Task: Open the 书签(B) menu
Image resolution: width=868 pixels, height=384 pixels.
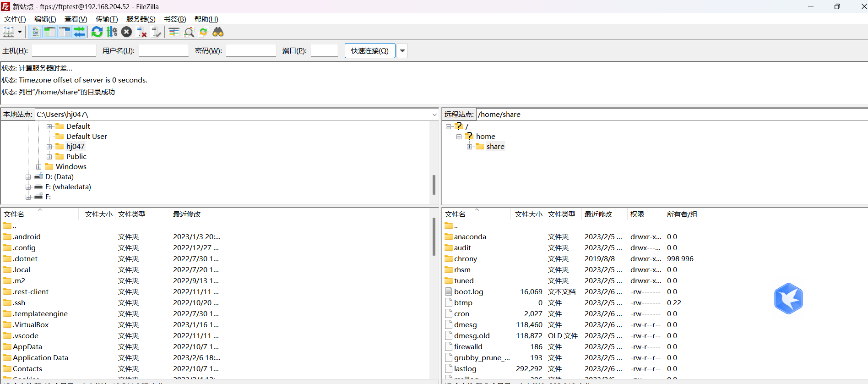Action: [175, 19]
